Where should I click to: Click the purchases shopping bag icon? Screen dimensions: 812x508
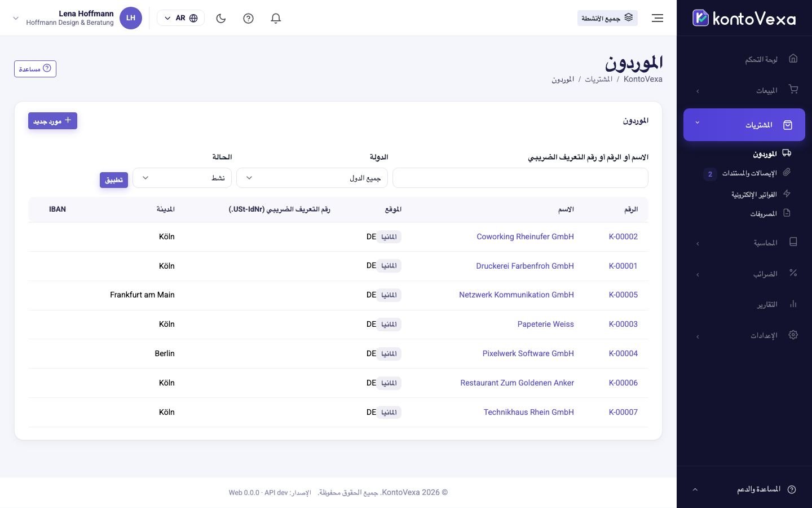click(788, 125)
